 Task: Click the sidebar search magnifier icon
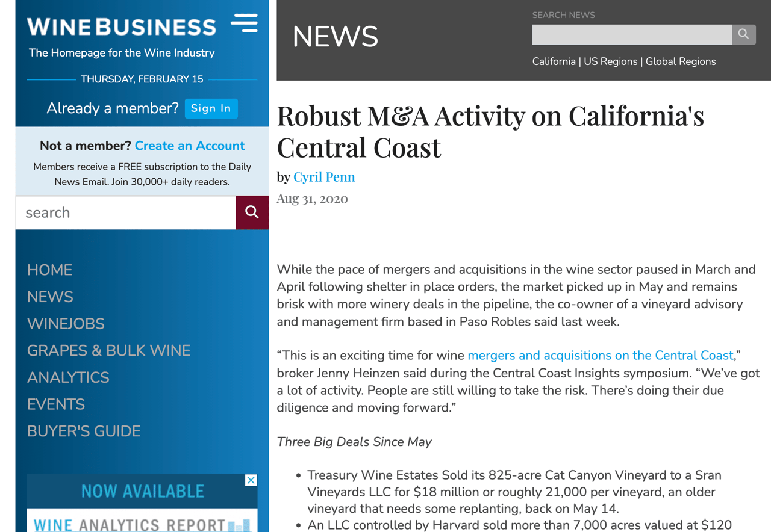coord(252,212)
